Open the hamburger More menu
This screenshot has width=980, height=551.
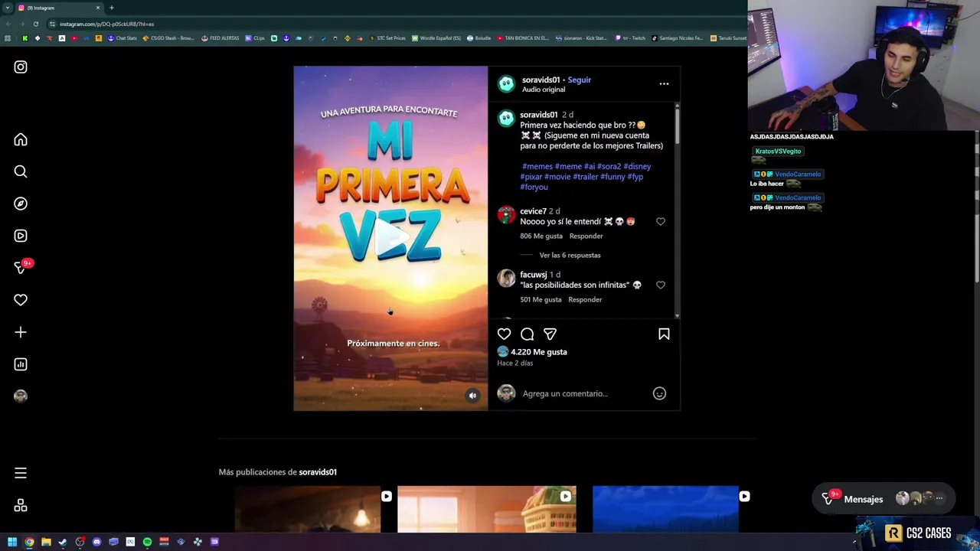tap(21, 473)
